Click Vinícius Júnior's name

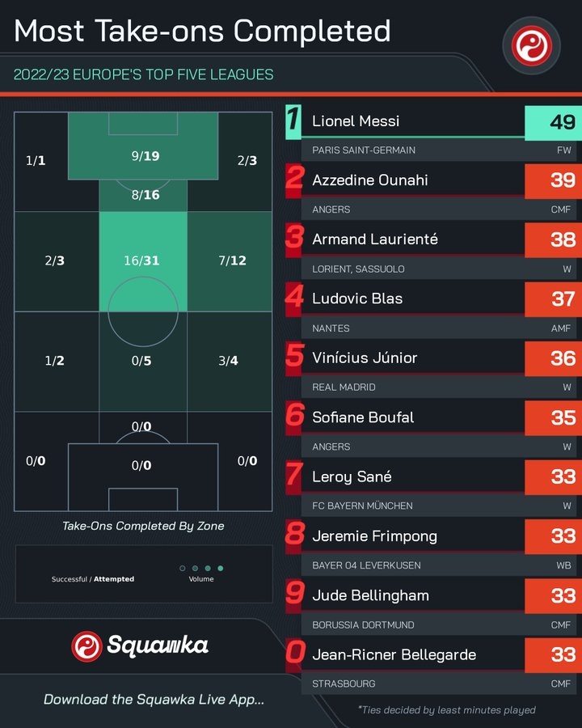click(x=365, y=358)
